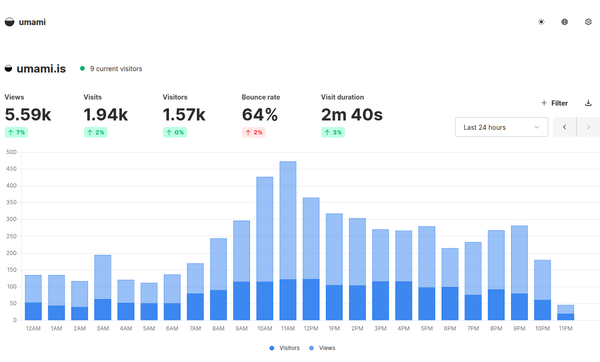Viewport: 600px width, 362px height.
Task: Click the umami.is site title
Action: point(41,68)
